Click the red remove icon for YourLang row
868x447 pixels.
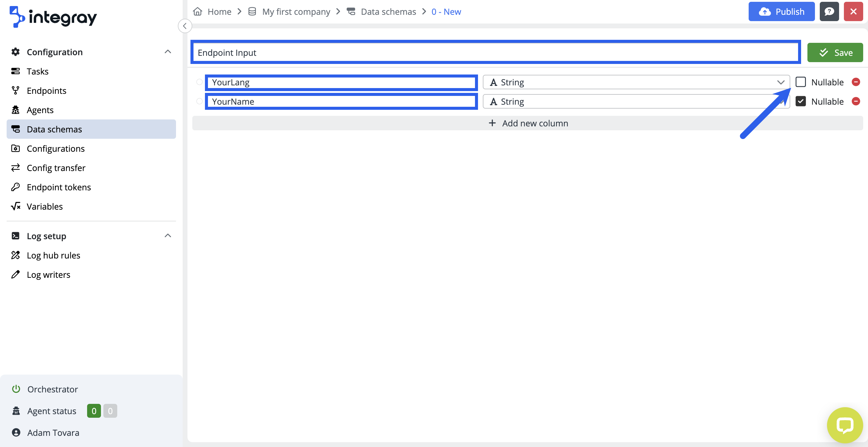(856, 82)
